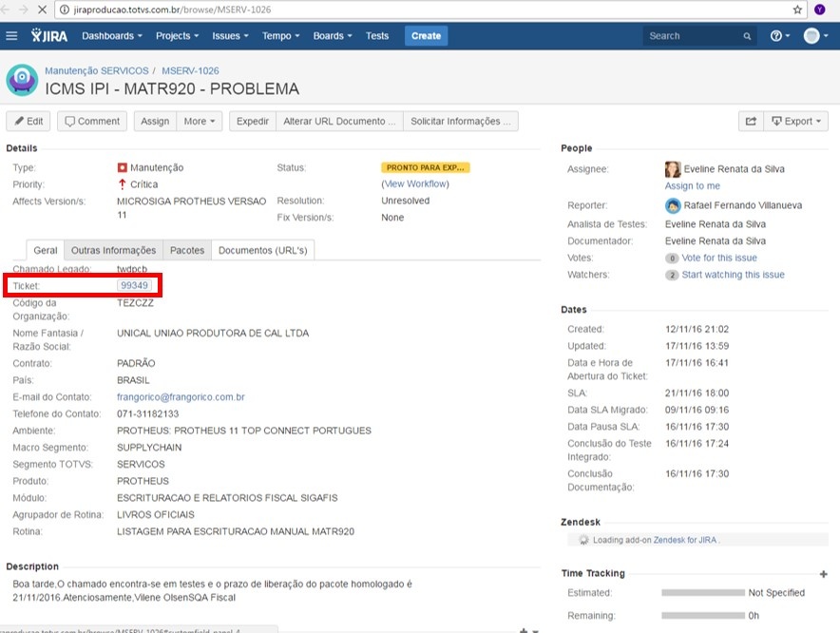Select the SLA date 21/11/16 18:00
Image resolution: width=840 pixels, height=633 pixels.
[697, 393]
